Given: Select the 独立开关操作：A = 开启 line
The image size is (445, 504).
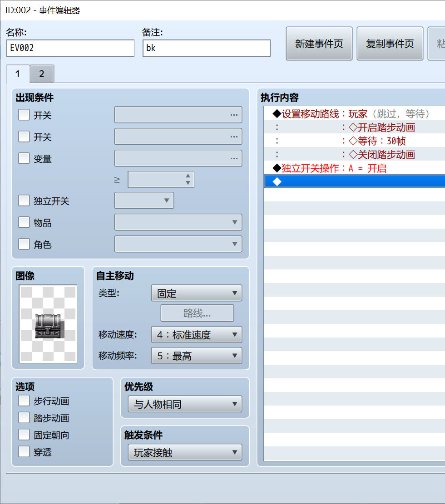Looking at the screenshot, I should click(354, 168).
